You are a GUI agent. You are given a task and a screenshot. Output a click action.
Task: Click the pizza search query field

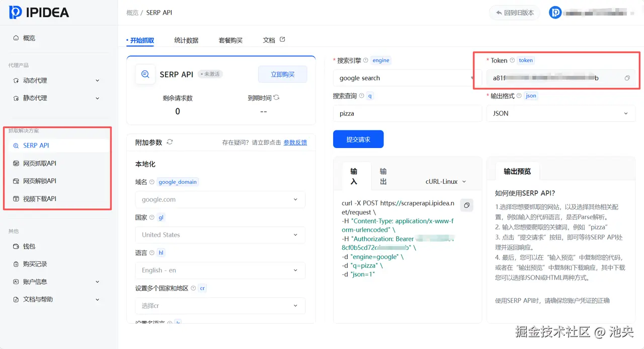click(x=408, y=113)
